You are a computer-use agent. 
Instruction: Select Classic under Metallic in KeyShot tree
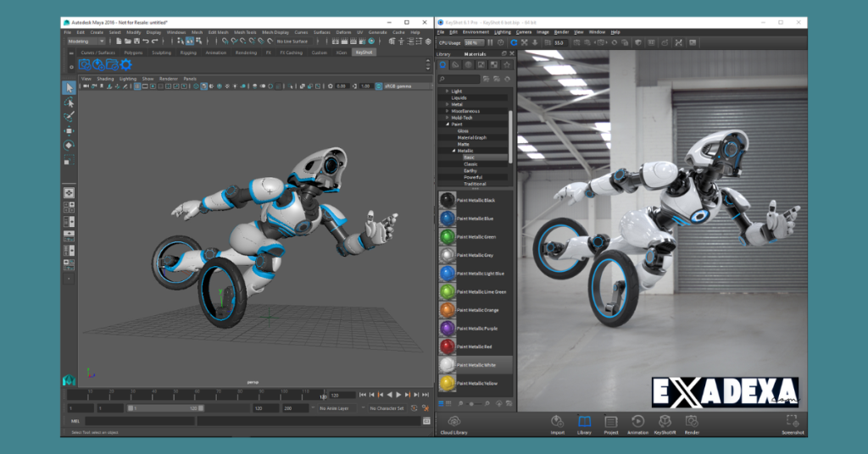470,163
